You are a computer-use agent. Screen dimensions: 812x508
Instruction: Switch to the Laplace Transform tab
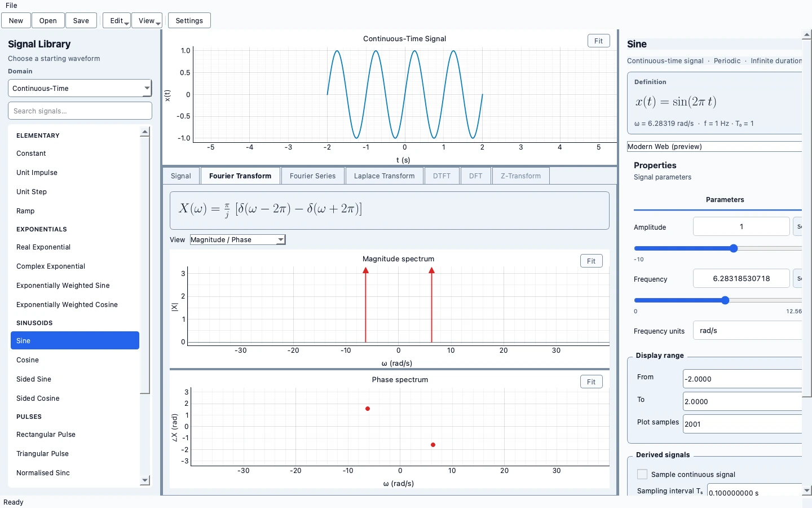click(x=384, y=176)
